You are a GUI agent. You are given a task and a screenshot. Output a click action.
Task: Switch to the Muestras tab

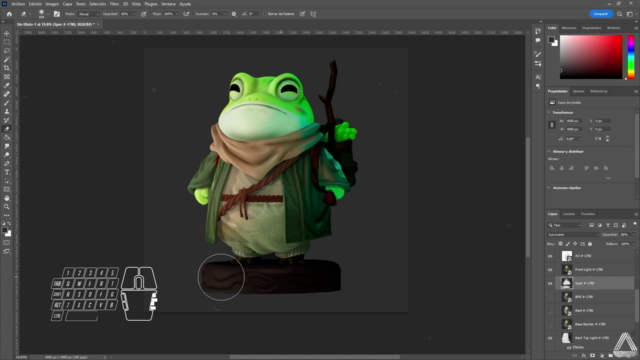tap(569, 28)
